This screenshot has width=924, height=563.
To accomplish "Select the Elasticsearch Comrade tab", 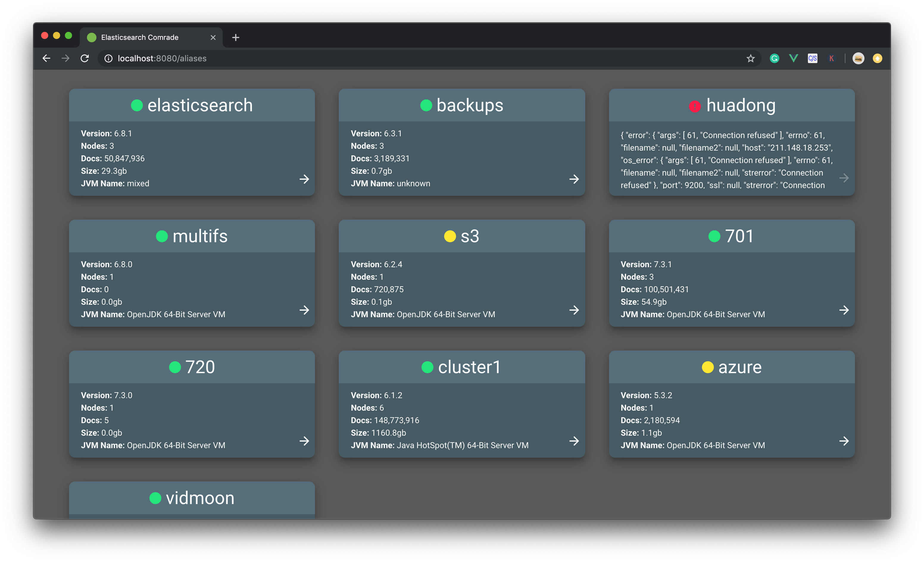I will tap(140, 37).
